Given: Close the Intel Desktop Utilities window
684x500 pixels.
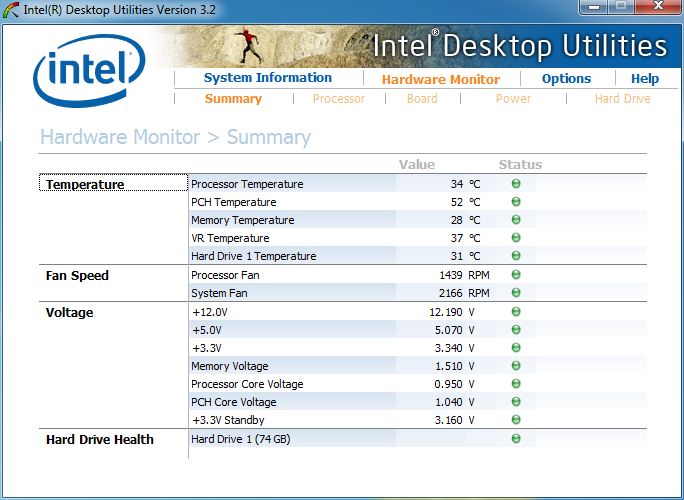Looking at the screenshot, I should click(x=658, y=7).
